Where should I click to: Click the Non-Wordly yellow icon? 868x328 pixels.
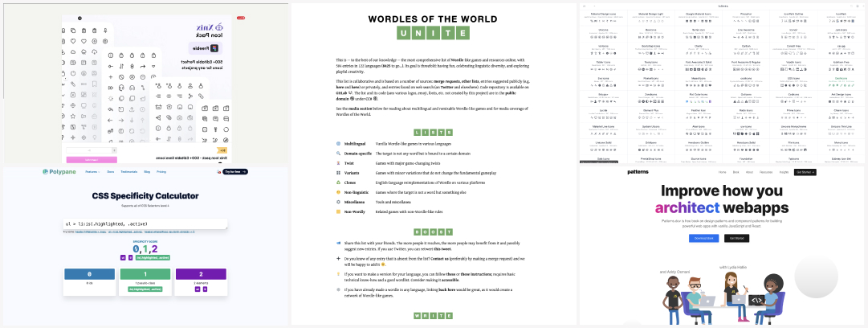pyautogui.click(x=338, y=211)
